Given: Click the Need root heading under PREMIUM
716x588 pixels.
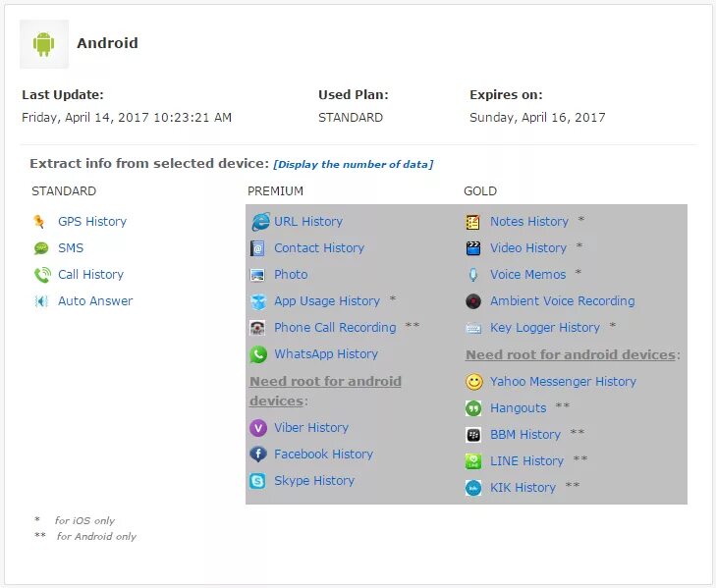Looking at the screenshot, I should coord(325,392).
